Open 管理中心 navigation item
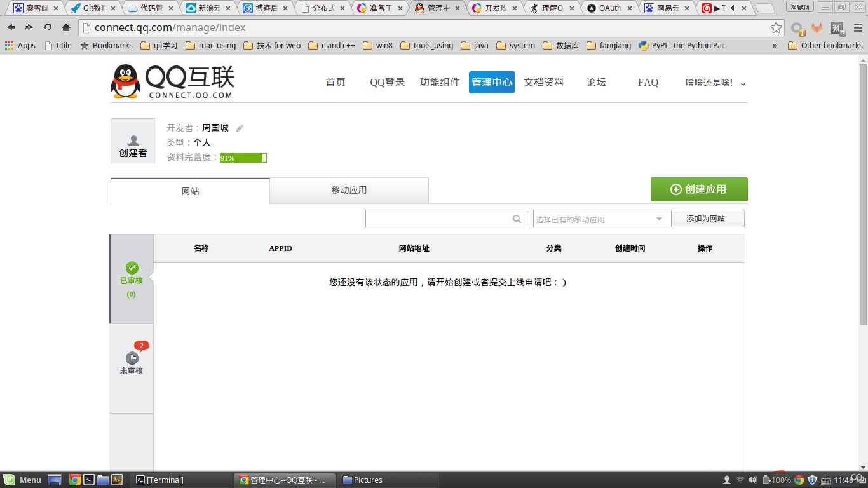Image resolution: width=868 pixels, height=488 pixels. coord(492,82)
